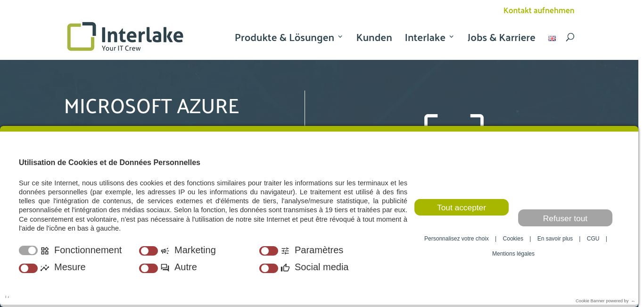Open the Jobs & Karriere page
Viewport: 644px width, 307px height.
[x=501, y=37]
